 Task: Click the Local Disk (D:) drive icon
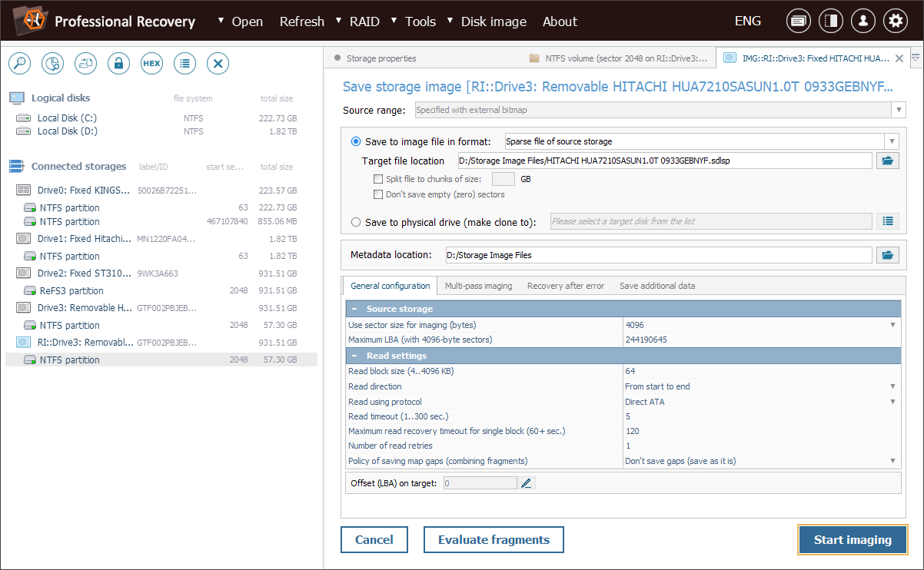pos(24,131)
